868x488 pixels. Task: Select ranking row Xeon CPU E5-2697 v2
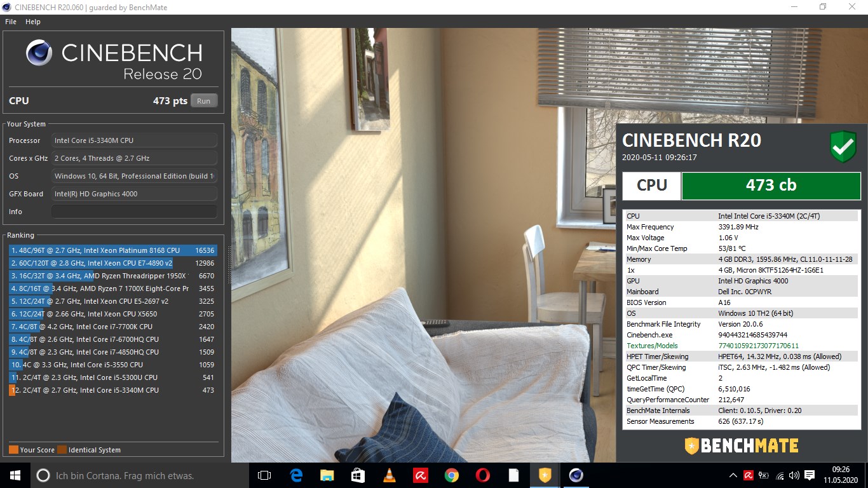pyautogui.click(x=113, y=301)
